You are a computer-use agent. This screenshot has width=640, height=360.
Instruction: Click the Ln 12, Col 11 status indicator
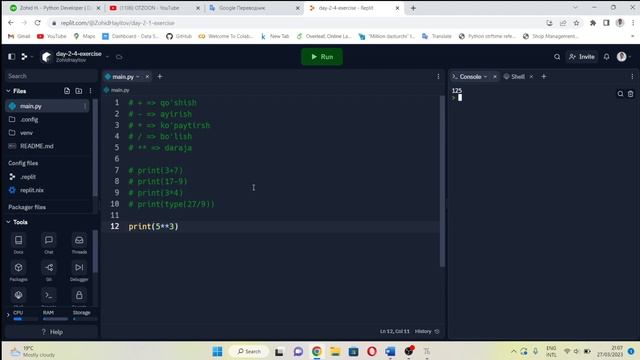click(x=395, y=331)
